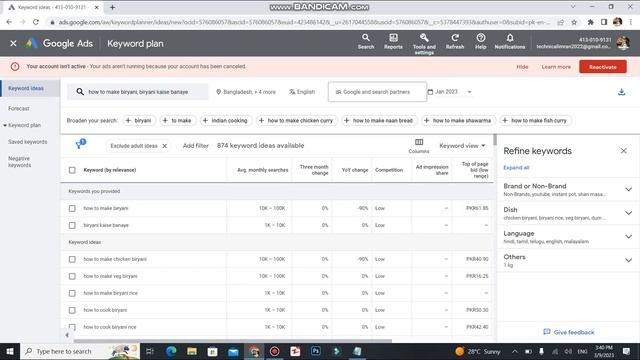The image size is (640, 360).
Task: Open the English language selector
Action: pyautogui.click(x=302, y=92)
